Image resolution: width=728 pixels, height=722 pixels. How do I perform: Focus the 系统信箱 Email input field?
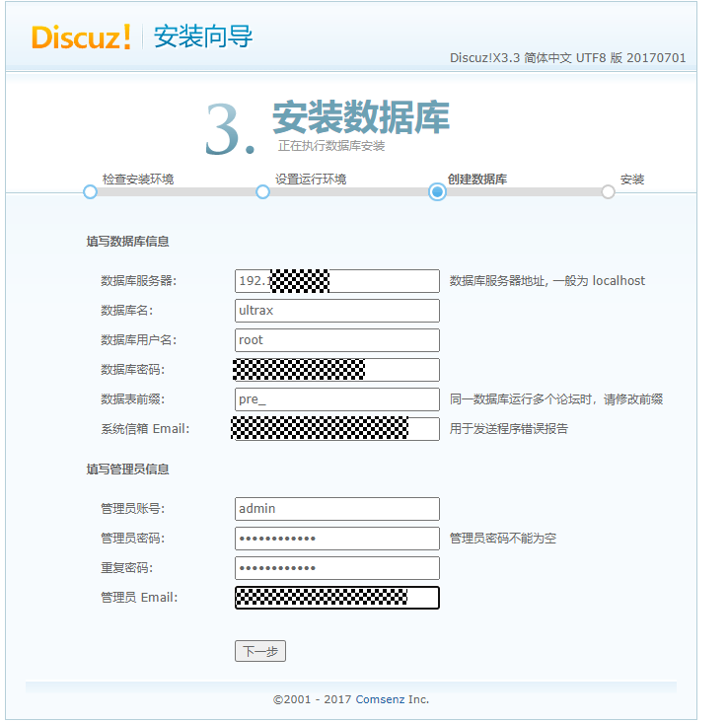(337, 428)
